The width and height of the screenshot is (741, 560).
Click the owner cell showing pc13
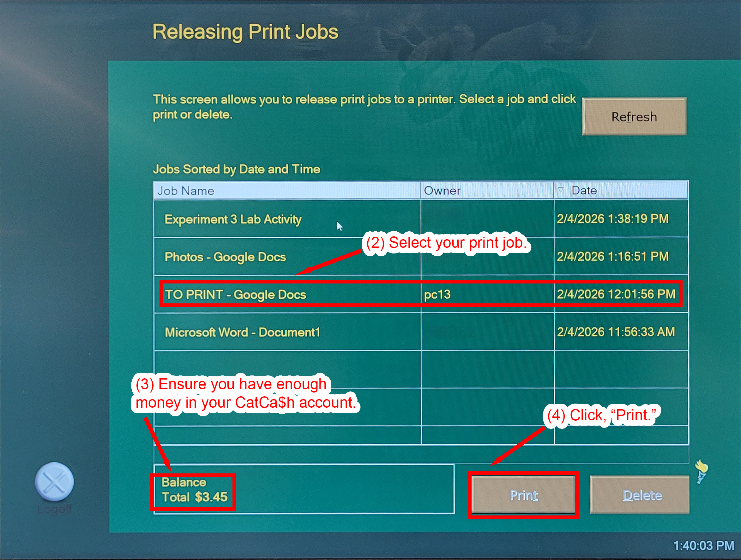[437, 294]
